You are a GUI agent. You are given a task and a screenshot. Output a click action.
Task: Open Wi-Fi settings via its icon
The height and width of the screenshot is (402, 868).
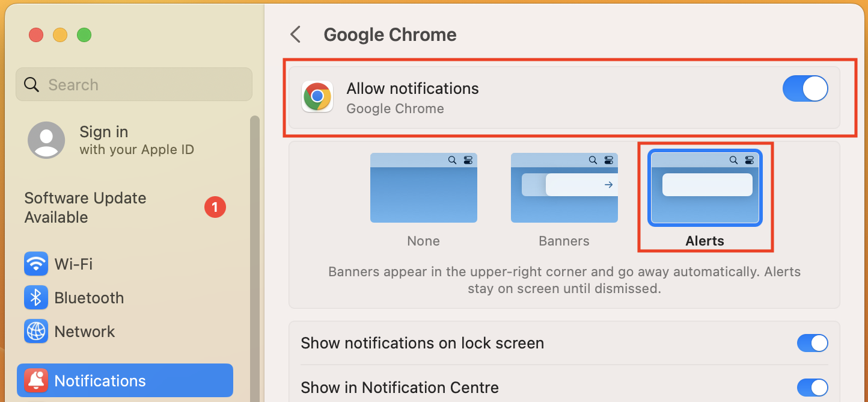click(36, 264)
